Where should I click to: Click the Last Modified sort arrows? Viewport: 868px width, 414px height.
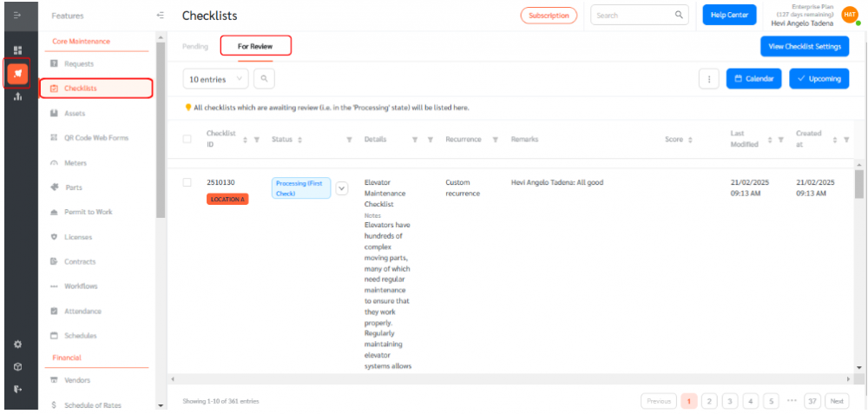[x=770, y=140]
